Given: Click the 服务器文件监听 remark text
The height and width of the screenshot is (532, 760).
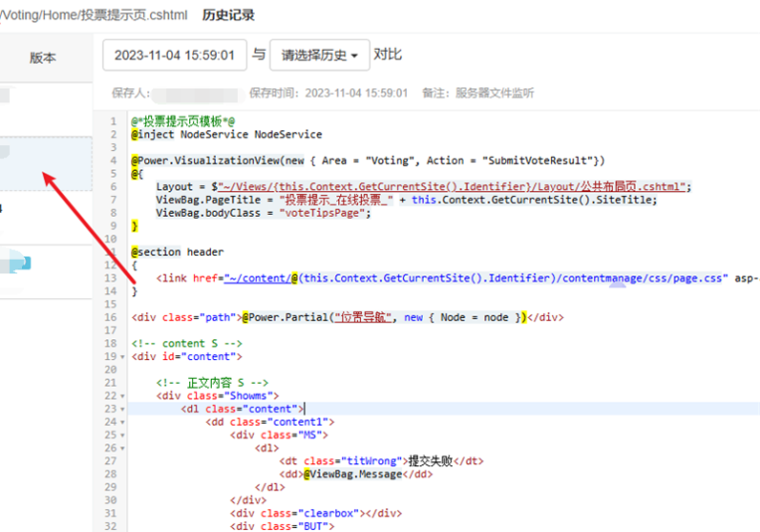Looking at the screenshot, I should click(x=494, y=92).
